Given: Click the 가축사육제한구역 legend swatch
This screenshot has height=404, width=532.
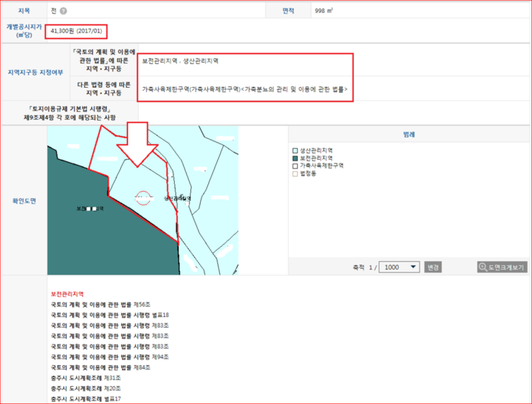Looking at the screenshot, I should (295, 166).
